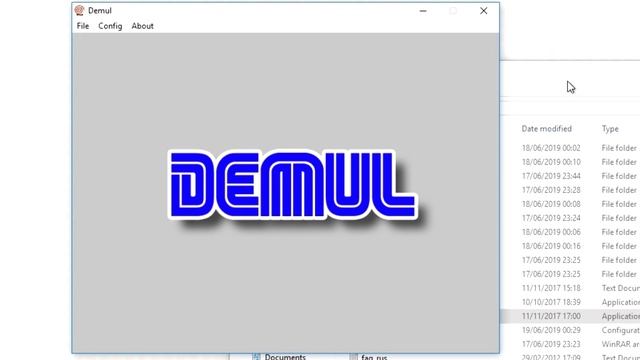Viewport: 640px width, 360px height.
Task: Select the row dated 18/06/2019 00:08
Action: [570, 204]
